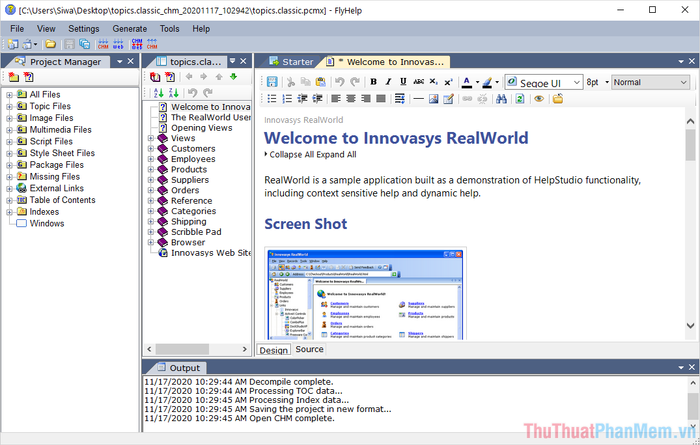Screen dimensions: 700x445
Task: Click the Open folder icon in main toolbar
Action: coord(50,44)
